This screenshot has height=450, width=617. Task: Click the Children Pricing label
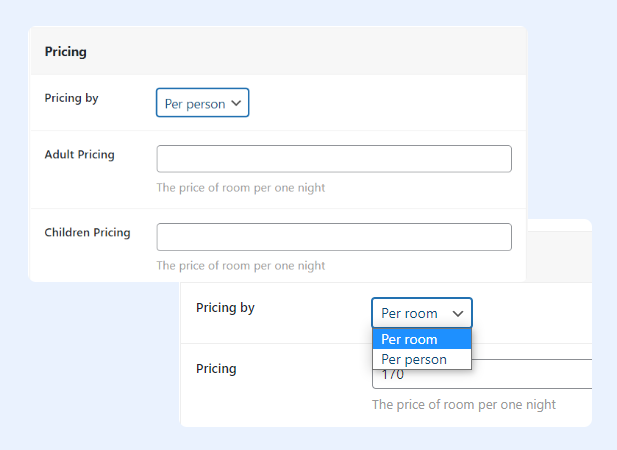pyautogui.click(x=87, y=232)
